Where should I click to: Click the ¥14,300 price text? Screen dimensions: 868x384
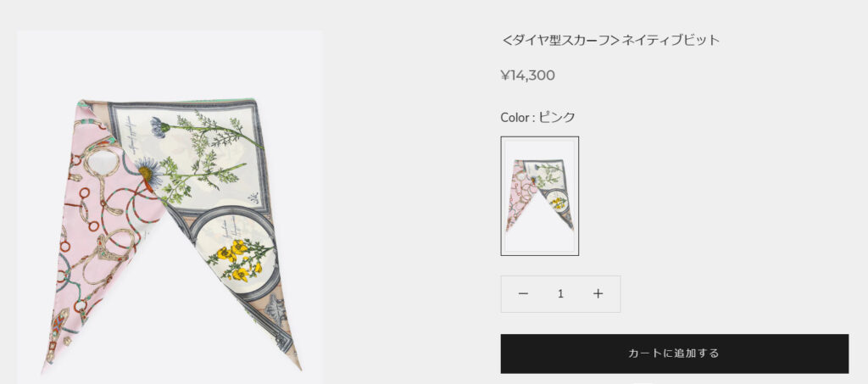click(527, 75)
